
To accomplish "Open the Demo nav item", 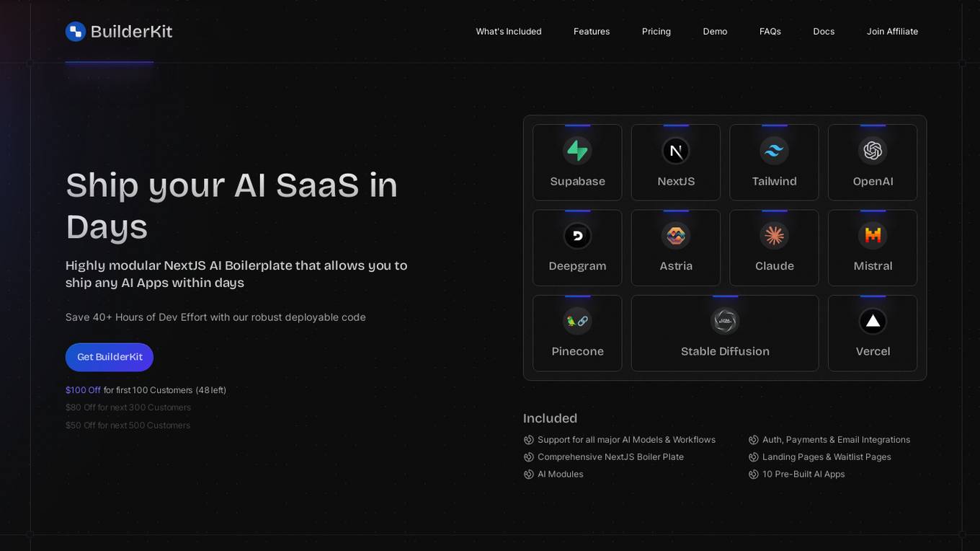I will click(715, 32).
